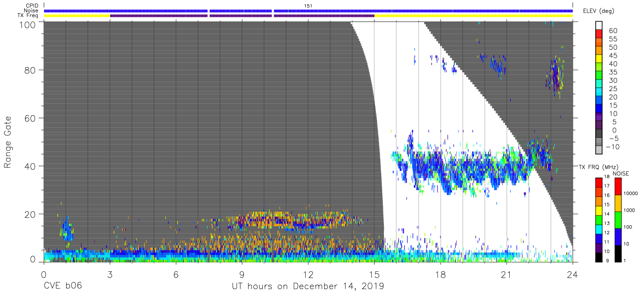Click the '45' label on ELEV legend
644x297 pixels.
pos(614,55)
